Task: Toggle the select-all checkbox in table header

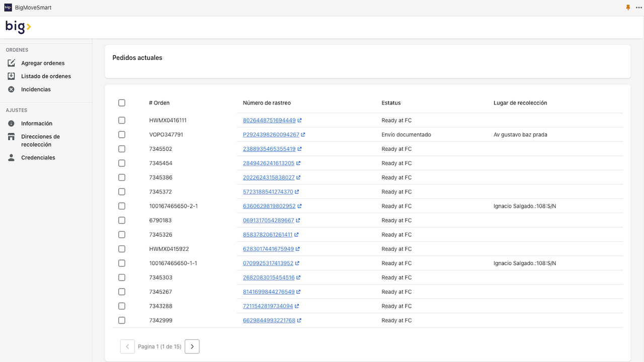Action: (x=122, y=103)
